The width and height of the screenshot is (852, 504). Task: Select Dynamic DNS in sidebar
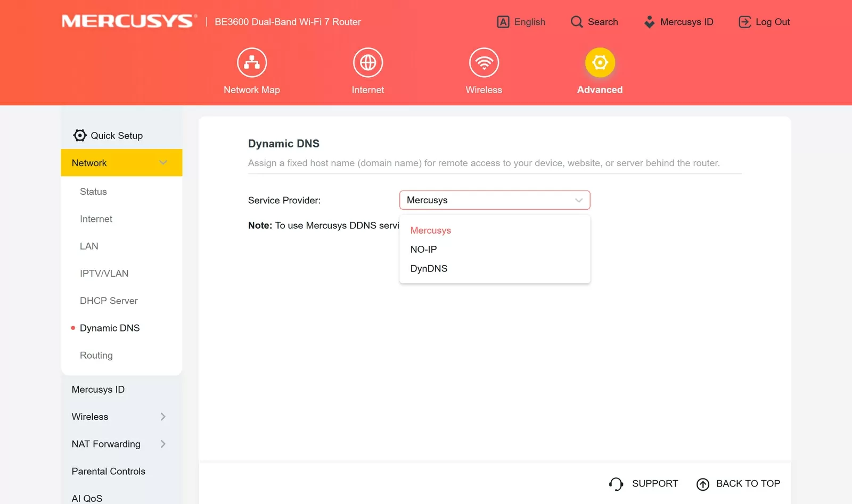[x=110, y=328]
